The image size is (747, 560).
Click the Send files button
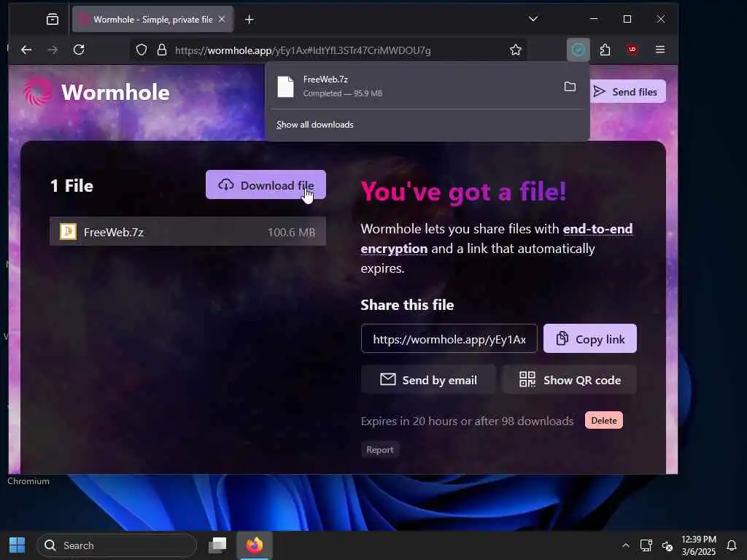[627, 91]
